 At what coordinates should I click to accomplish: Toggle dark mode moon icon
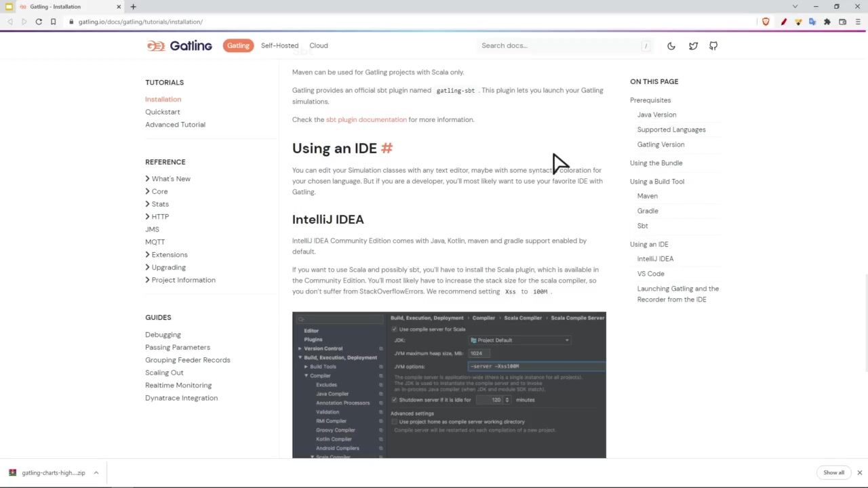(x=671, y=46)
